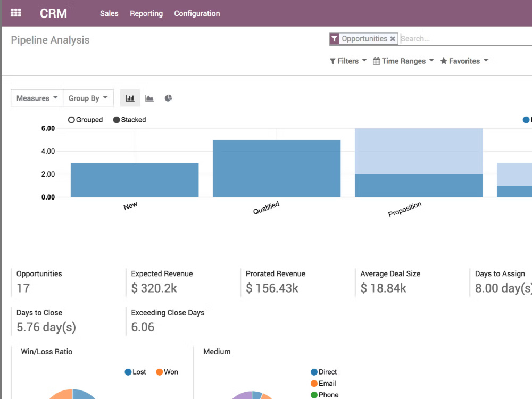Open the Group By dropdown
532x399 pixels.
pos(88,98)
